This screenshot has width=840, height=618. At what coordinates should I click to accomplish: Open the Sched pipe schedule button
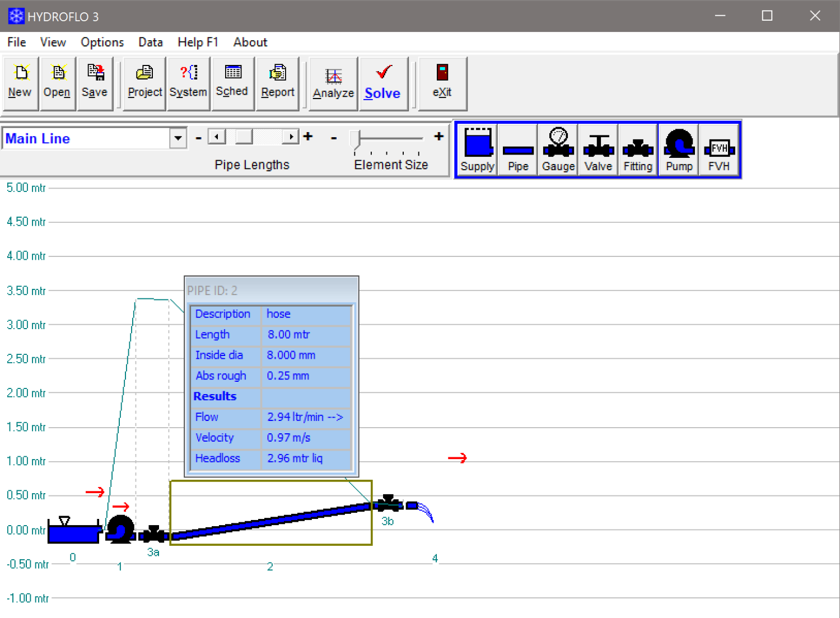tap(232, 83)
